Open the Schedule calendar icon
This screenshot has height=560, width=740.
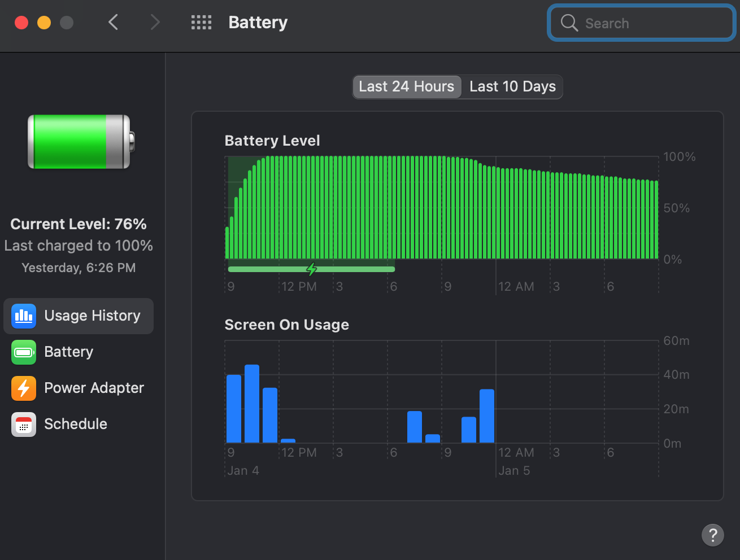24,424
